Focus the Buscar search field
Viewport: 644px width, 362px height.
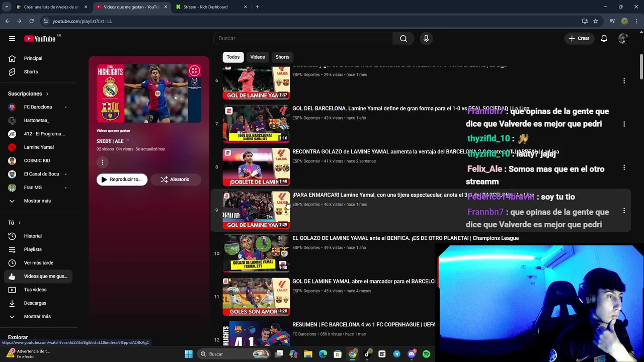(x=303, y=38)
